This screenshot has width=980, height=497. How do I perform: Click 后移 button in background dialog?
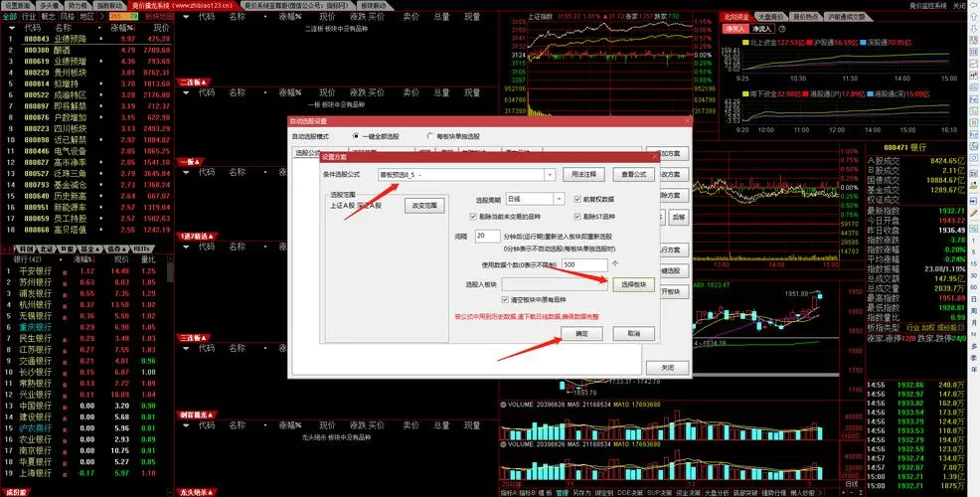[677, 217]
